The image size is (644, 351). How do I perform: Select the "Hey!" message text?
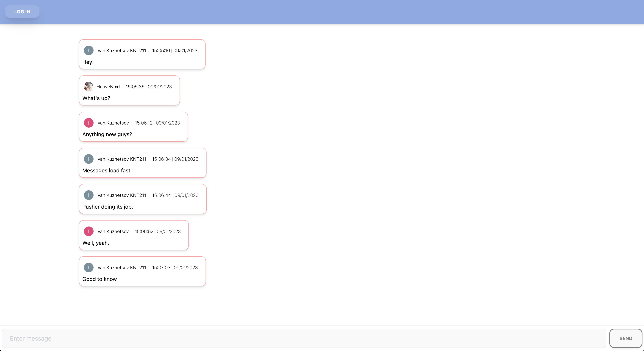coord(88,62)
